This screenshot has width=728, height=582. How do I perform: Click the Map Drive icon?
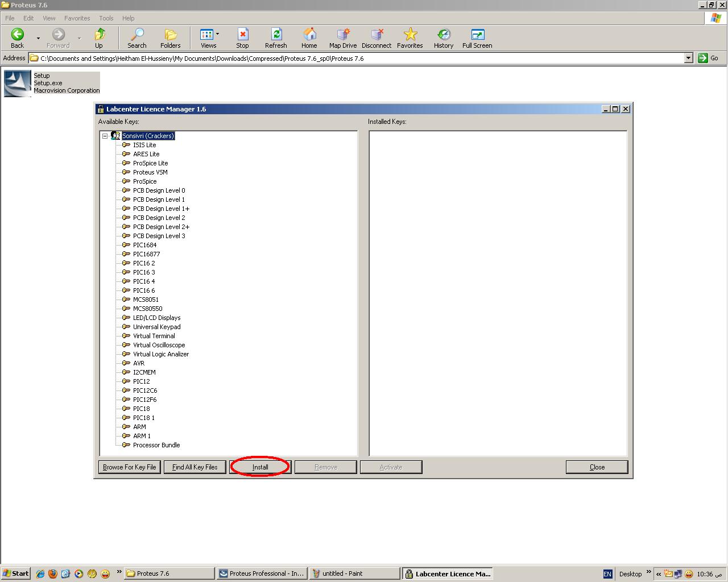tap(343, 35)
